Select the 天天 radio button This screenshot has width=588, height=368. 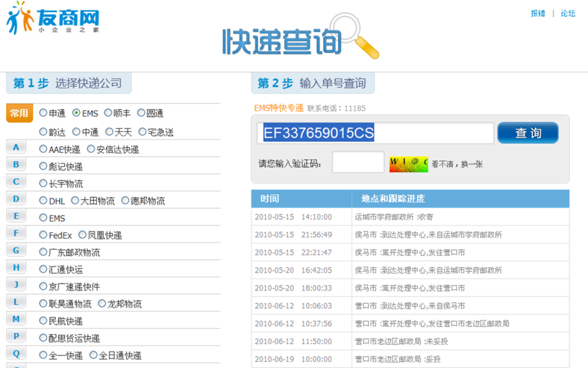click(x=109, y=132)
